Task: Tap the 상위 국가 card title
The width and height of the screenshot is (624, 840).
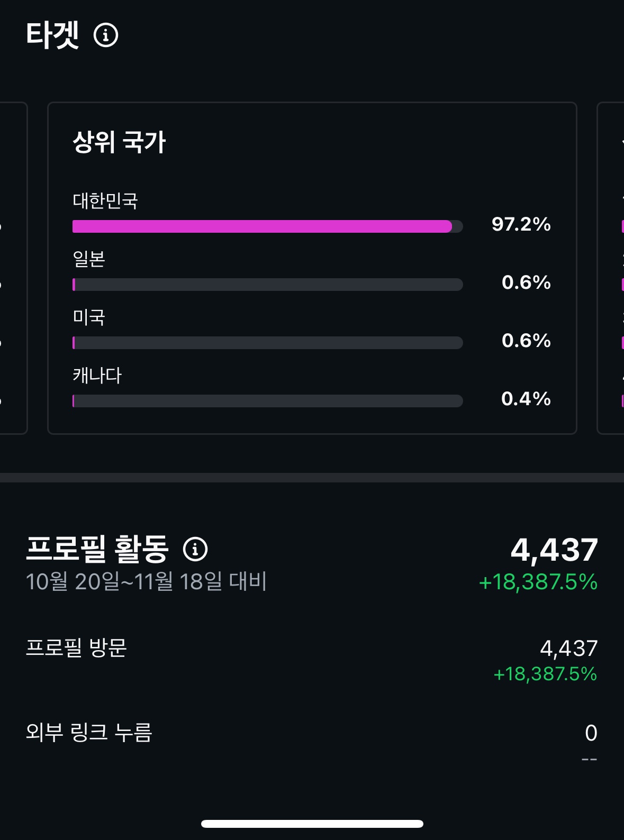Action: 119,142
